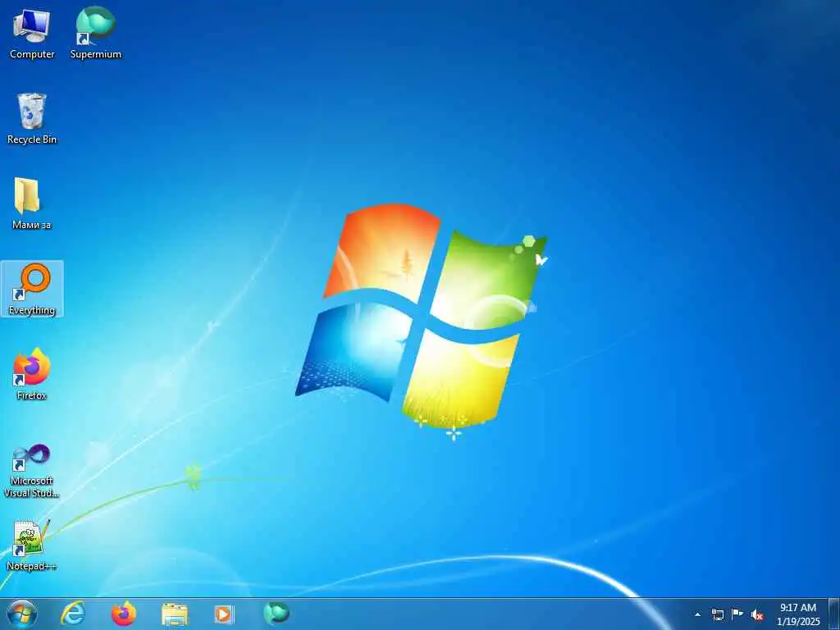The width and height of the screenshot is (840, 630).
Task: Show hidden system tray icons
Action: pos(697,614)
